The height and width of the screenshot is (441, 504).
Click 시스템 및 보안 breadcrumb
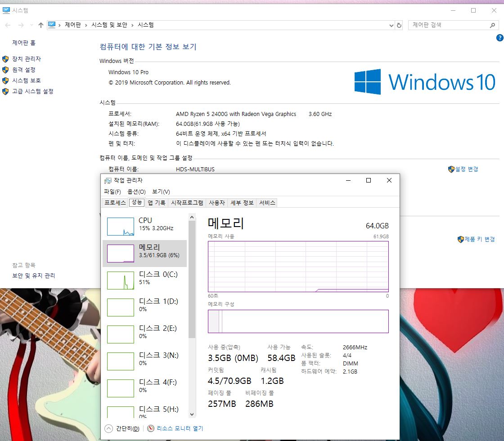pyautogui.click(x=109, y=25)
